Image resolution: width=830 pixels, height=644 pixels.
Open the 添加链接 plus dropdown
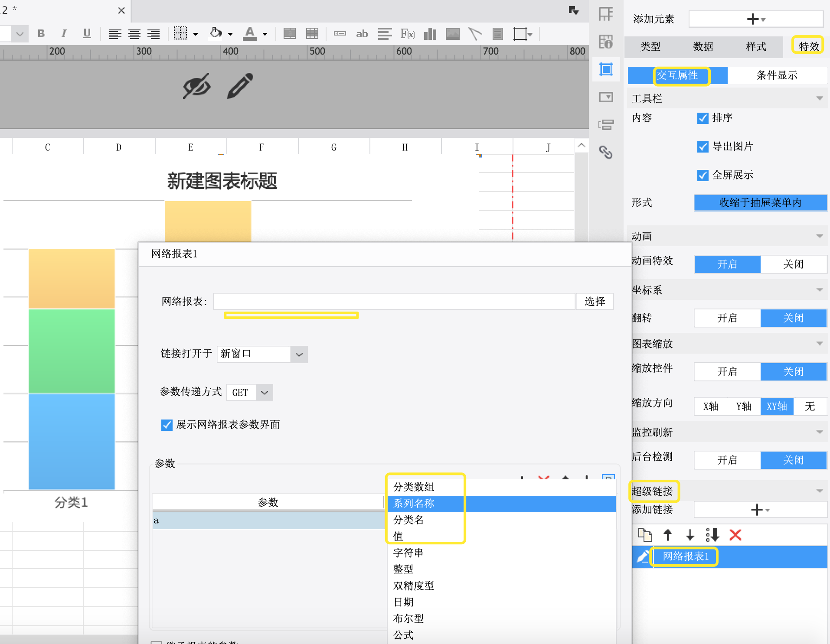[x=760, y=510]
